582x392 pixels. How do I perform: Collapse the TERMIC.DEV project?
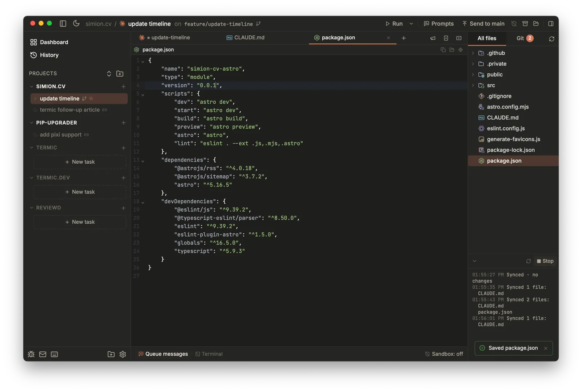coord(32,178)
